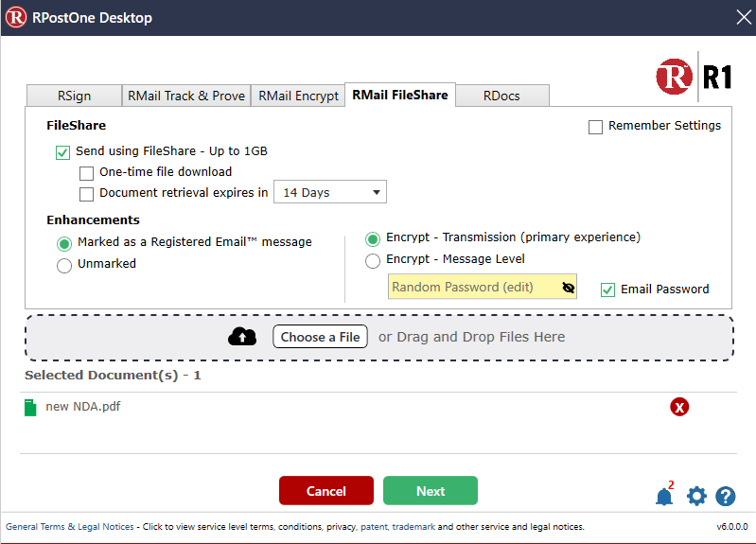
Task: Open settings via the gear icon
Action: [x=696, y=496]
